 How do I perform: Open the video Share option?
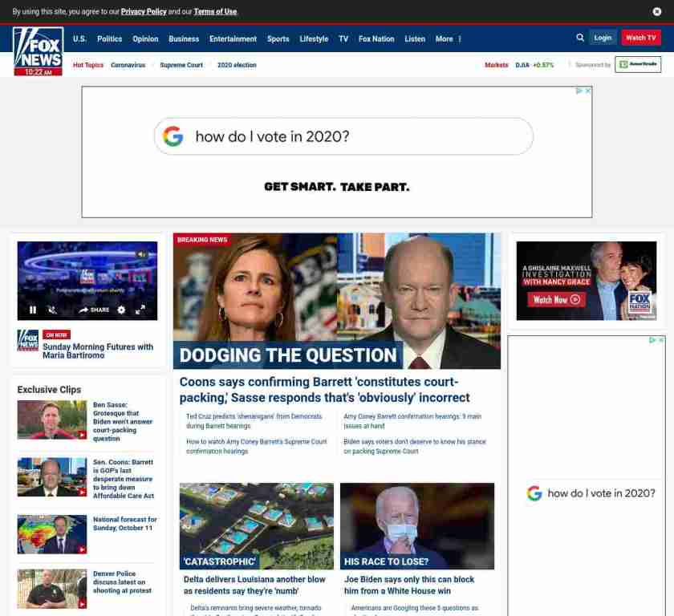(94, 310)
